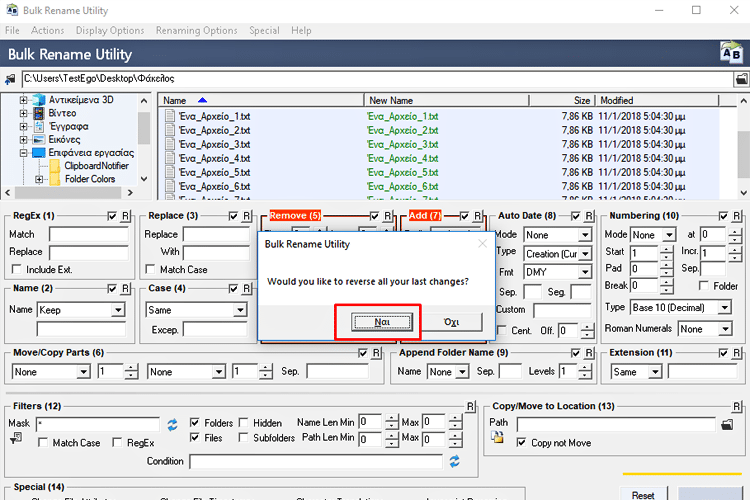Screen dimensions: 750x500
Task: Click file icon of Ένα_Αρχείο_1.txt row
Action: tap(170, 116)
